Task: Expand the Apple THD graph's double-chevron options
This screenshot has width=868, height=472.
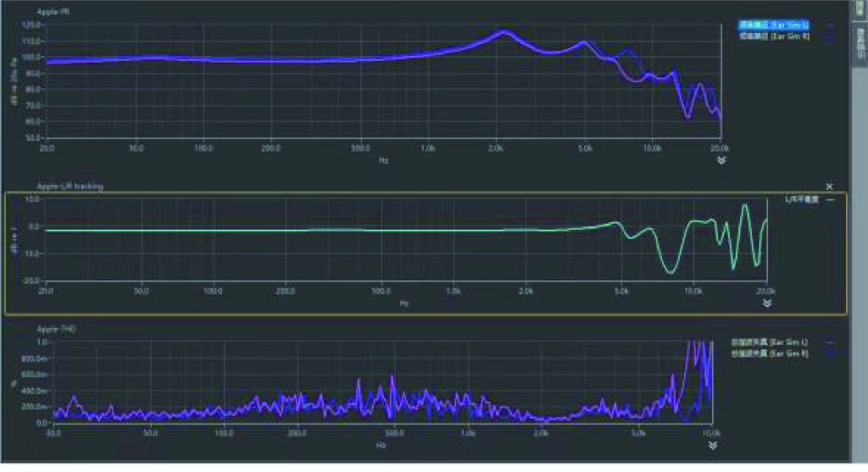Action: [x=713, y=446]
